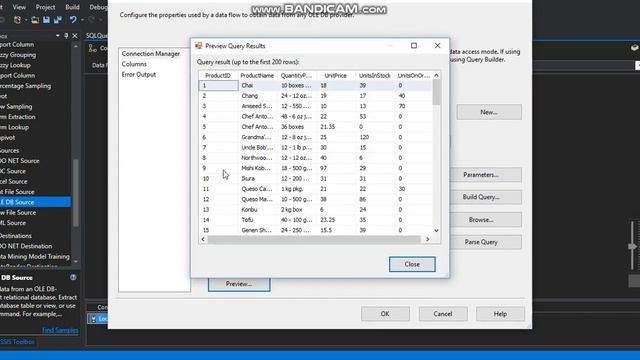Select Flat File Source in the toolbox
Viewport: 640px width, 360px height.
[x=17, y=191]
